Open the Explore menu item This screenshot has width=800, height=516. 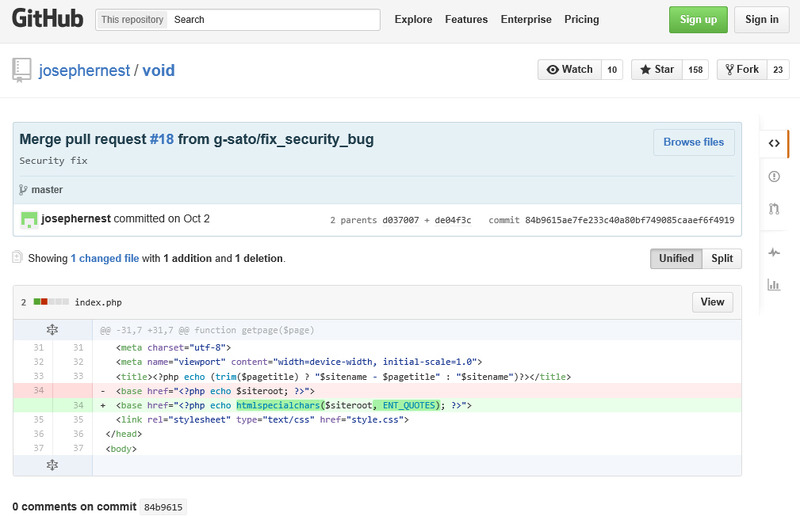point(413,19)
